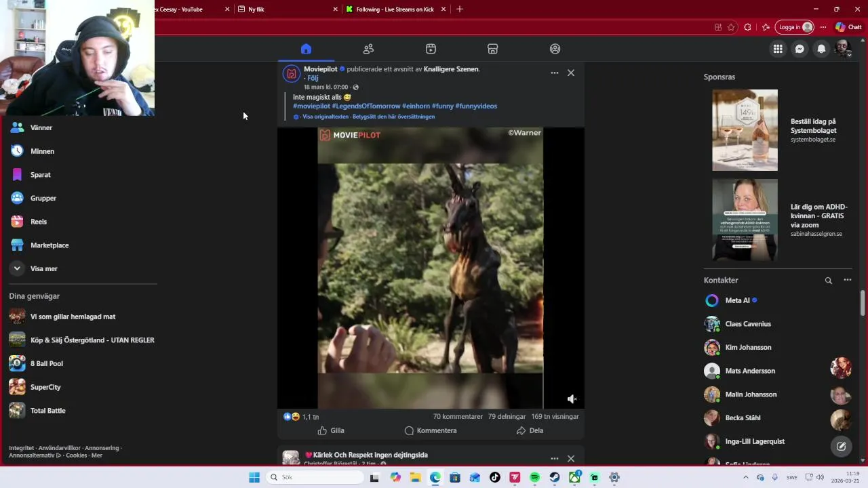Search contacts with the magnifier icon
The image size is (868, 488).
[828, 280]
